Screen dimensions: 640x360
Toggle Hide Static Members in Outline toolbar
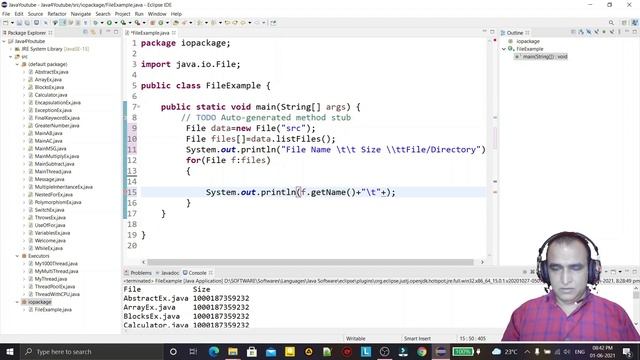pos(596,32)
